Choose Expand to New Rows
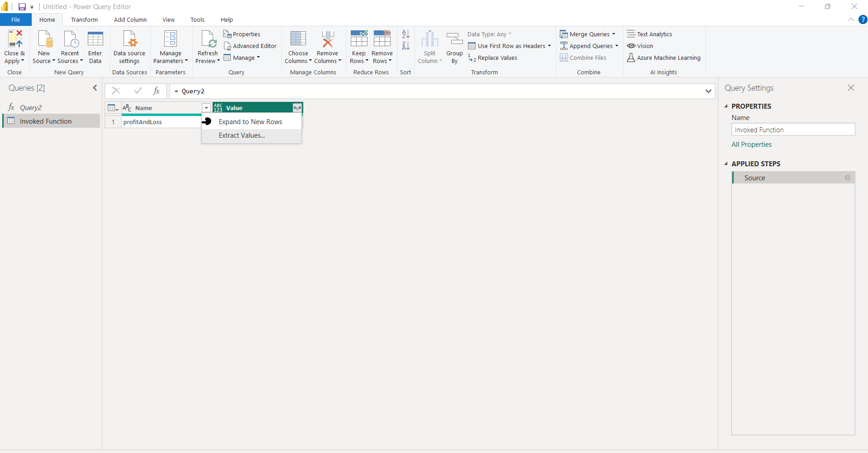The height and width of the screenshot is (453, 868). (x=252, y=122)
